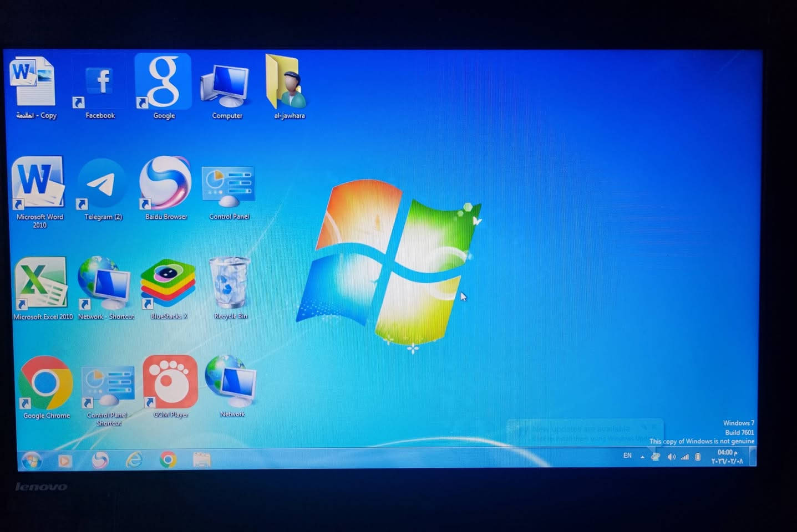
Task: Expand the hidden system tray icons arrow
Action: (x=642, y=457)
